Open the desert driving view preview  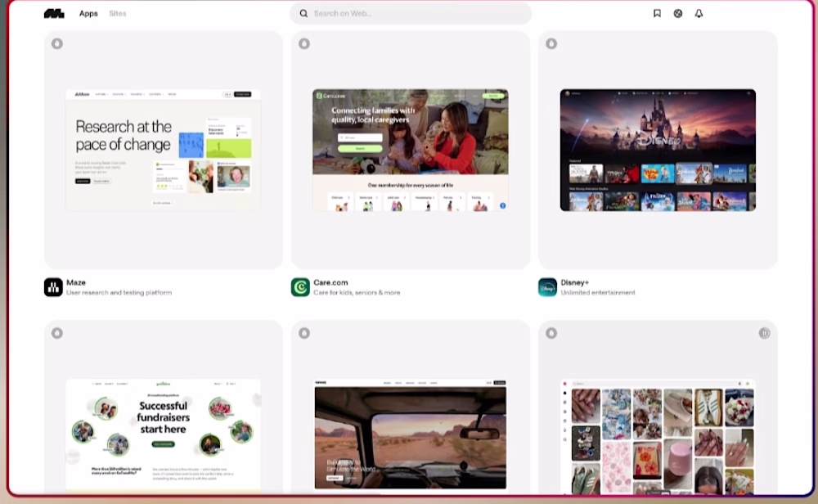(x=411, y=434)
